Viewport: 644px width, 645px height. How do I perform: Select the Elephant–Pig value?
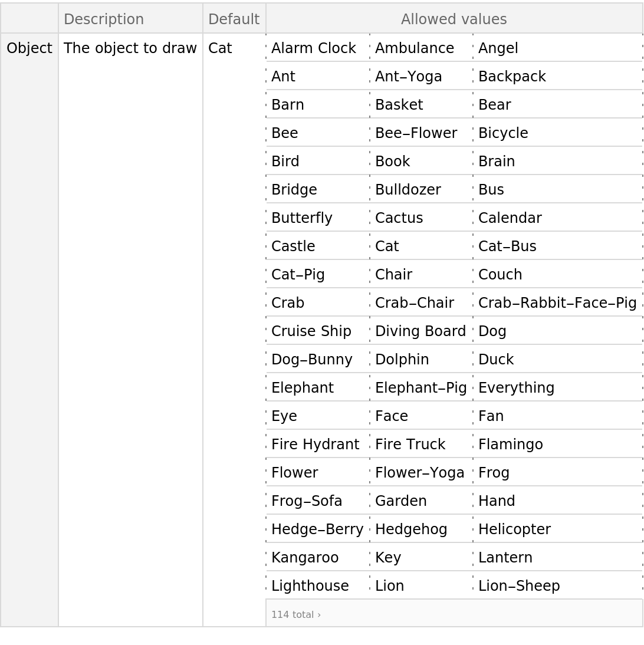pos(420,387)
